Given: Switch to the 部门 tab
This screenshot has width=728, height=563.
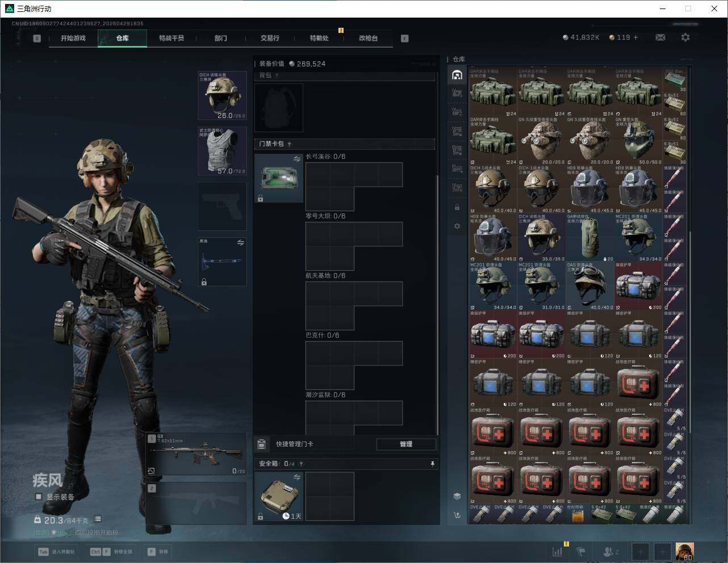Looking at the screenshot, I should [x=221, y=38].
